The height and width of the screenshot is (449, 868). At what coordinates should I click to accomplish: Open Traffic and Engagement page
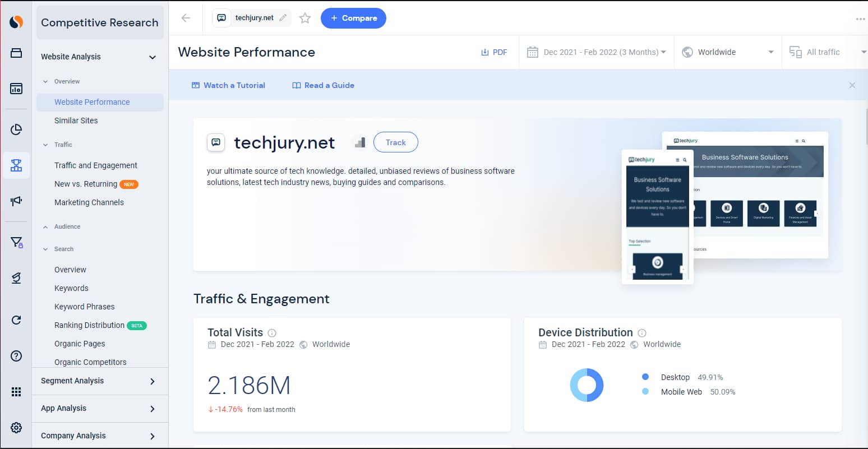point(96,165)
